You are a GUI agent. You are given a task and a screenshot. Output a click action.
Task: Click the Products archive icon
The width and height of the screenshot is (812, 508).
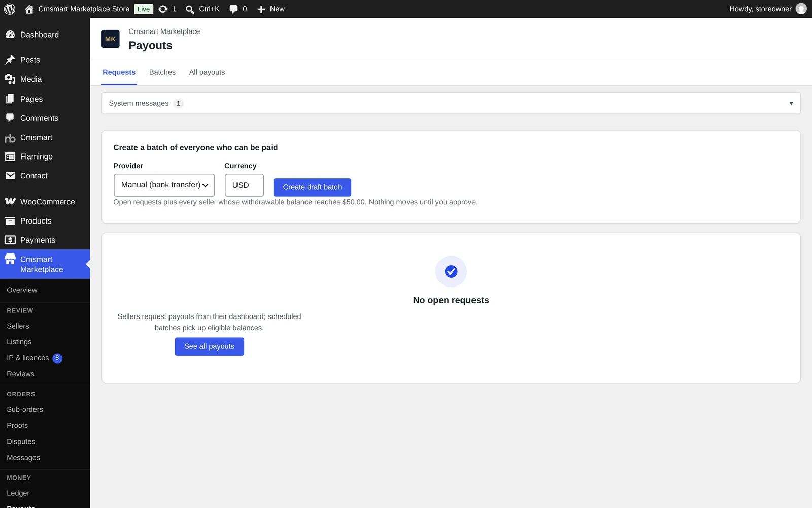click(x=10, y=221)
